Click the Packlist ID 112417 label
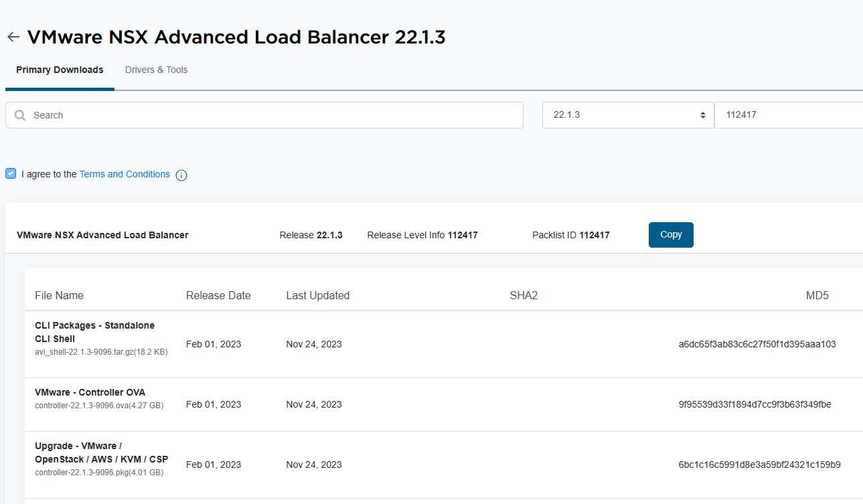 [571, 235]
